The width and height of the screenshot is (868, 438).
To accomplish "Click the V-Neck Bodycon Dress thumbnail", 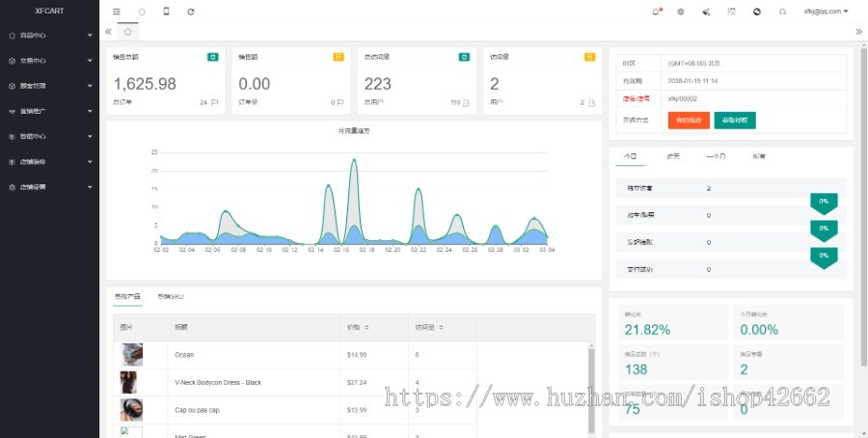I will click(128, 383).
